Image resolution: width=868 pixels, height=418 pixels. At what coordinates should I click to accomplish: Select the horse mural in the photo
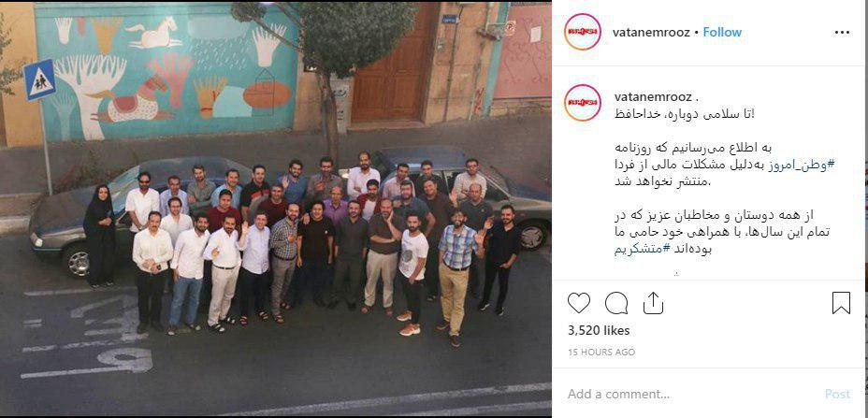coord(154,33)
